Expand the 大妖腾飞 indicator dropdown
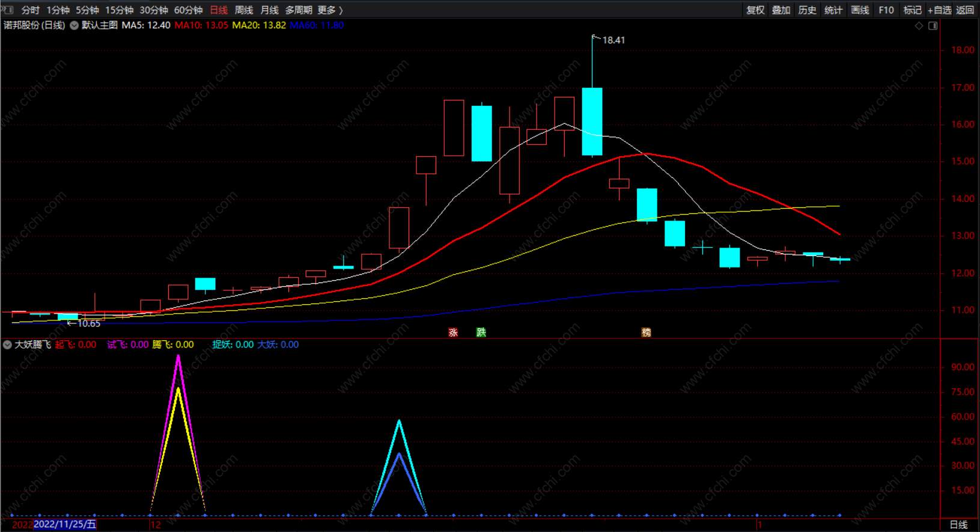Image resolution: width=980 pixels, height=532 pixels. coord(7,345)
